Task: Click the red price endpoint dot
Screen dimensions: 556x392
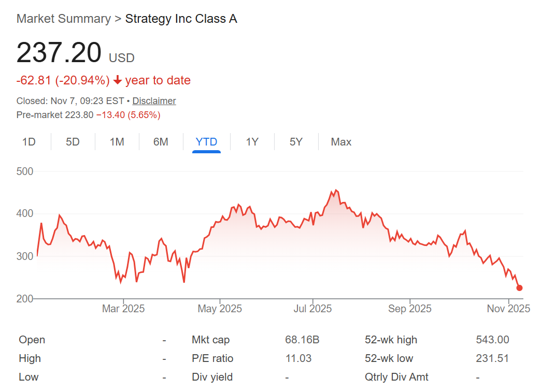Action: [x=520, y=288]
